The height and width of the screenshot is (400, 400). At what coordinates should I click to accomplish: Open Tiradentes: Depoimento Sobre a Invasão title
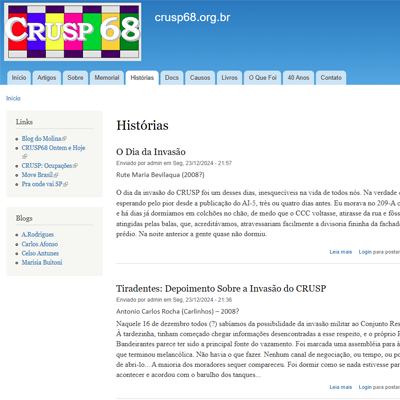[221, 289]
